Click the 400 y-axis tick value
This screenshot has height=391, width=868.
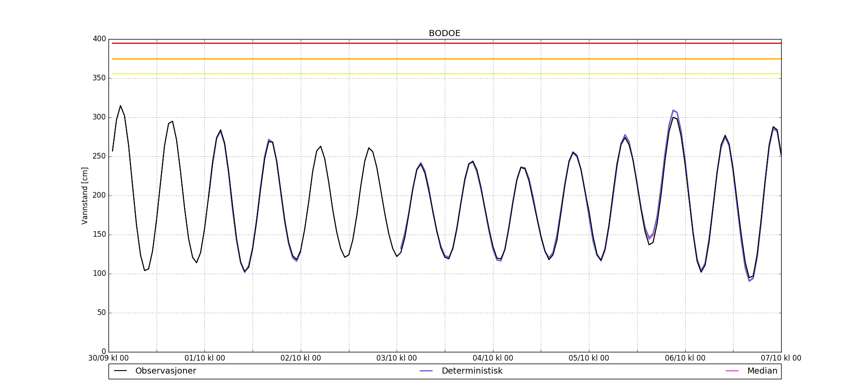coord(99,39)
